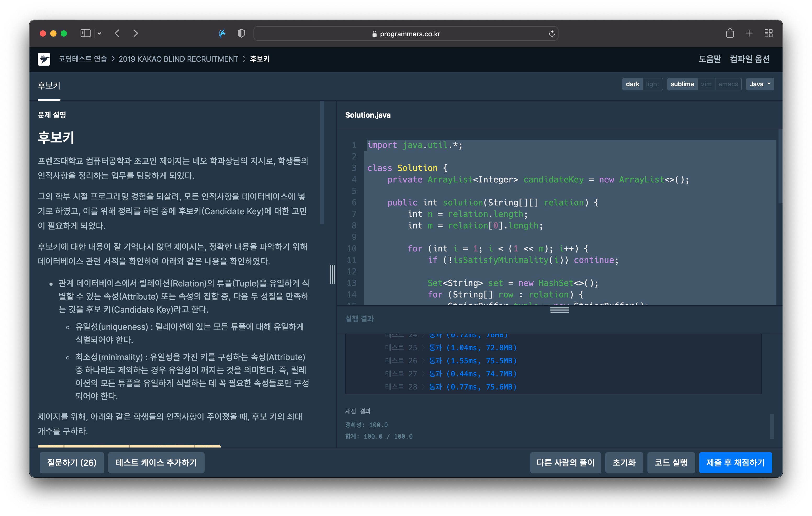The image size is (812, 516).
Task: Show tab overview grid icon
Action: coord(768,33)
